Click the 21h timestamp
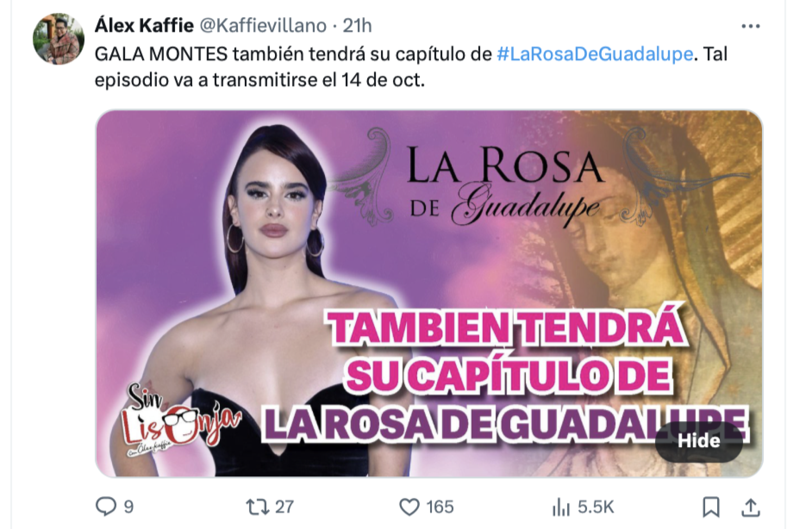This screenshot has width=812, height=529. click(357, 26)
